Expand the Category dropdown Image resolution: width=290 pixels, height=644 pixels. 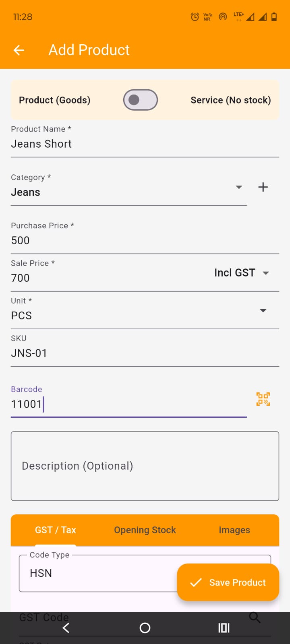click(x=239, y=187)
